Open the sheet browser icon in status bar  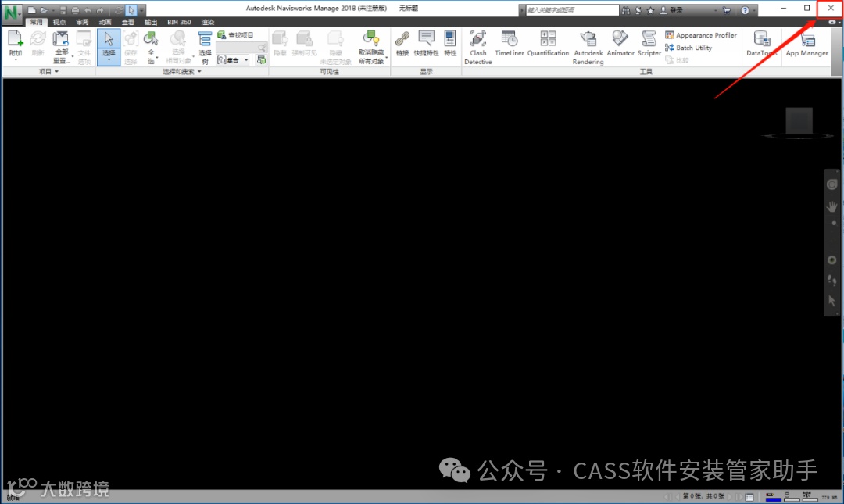(x=749, y=497)
